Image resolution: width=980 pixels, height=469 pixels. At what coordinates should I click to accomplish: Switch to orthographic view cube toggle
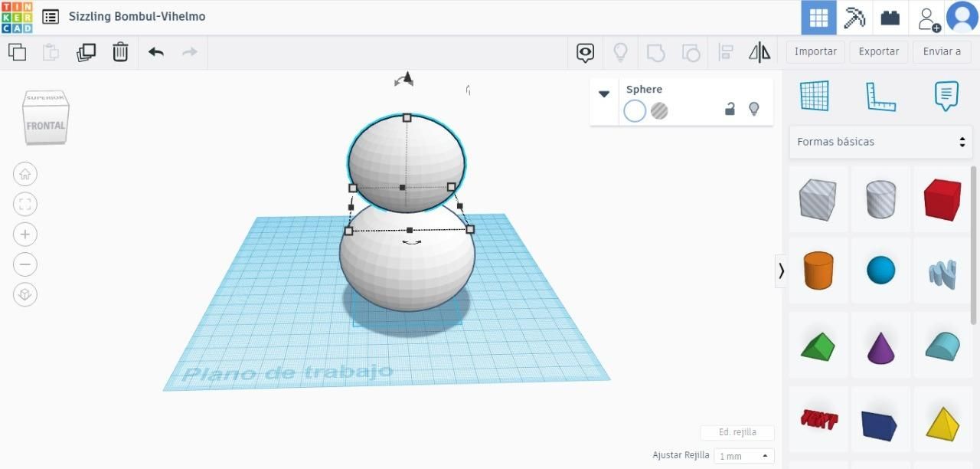point(25,295)
